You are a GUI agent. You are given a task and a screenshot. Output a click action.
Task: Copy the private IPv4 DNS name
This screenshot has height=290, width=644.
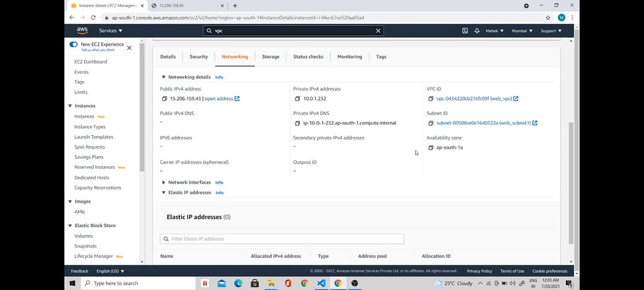pos(297,123)
